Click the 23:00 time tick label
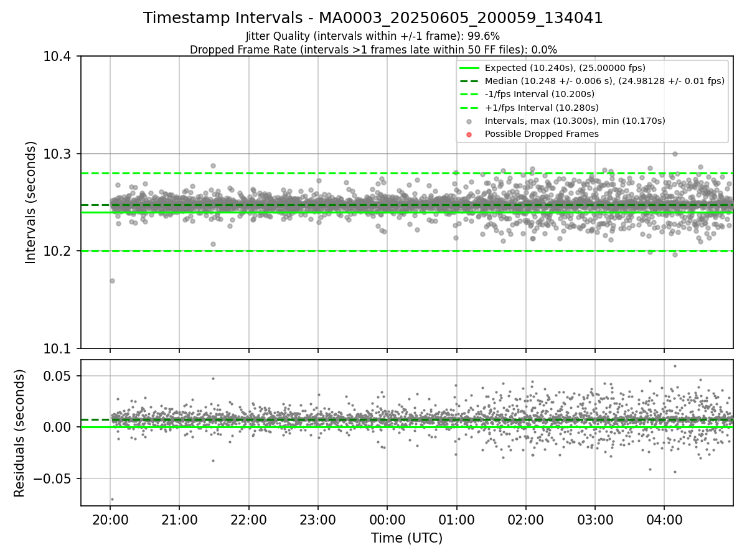 pyautogui.click(x=318, y=519)
